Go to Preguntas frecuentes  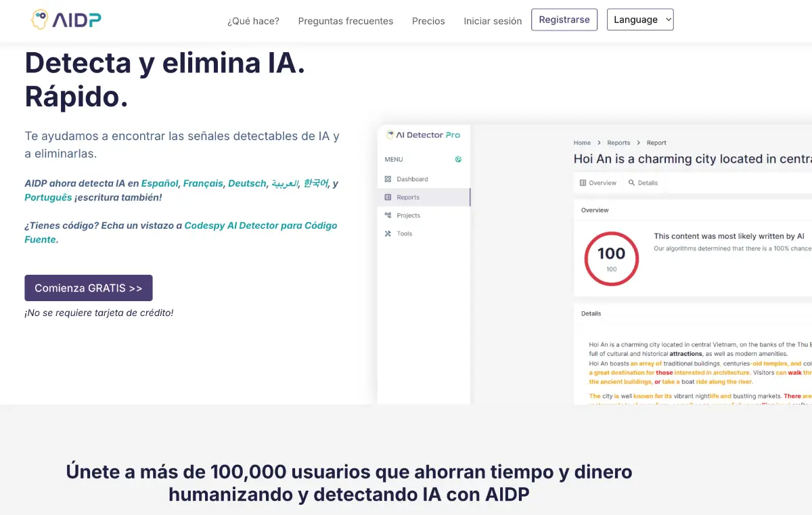click(x=345, y=21)
